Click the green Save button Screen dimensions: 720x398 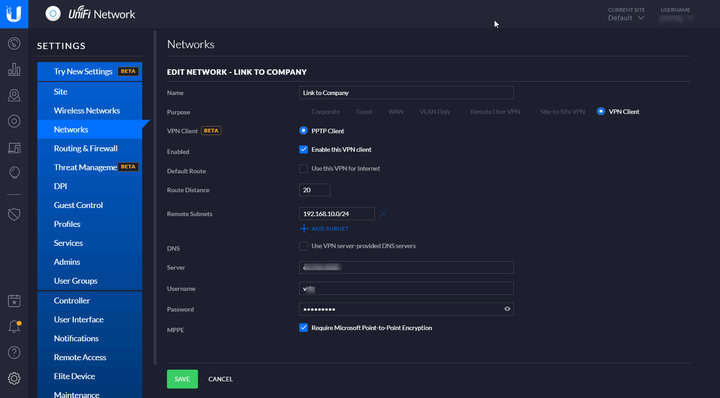tap(182, 379)
